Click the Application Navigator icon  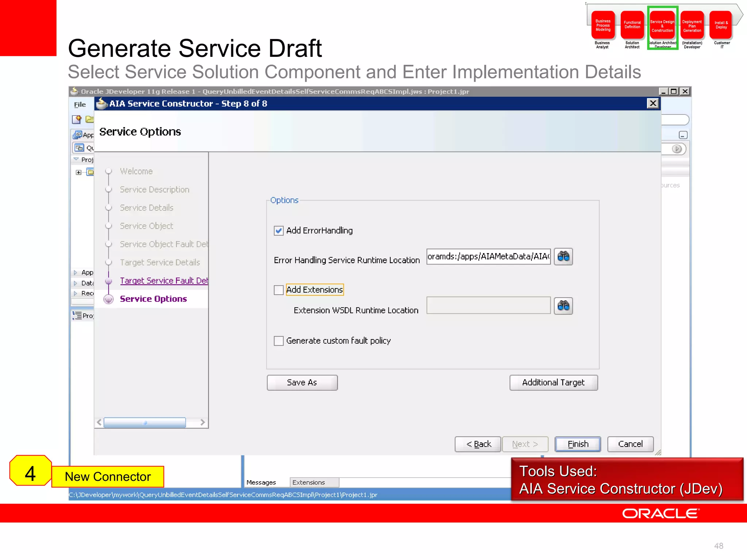pos(77,135)
